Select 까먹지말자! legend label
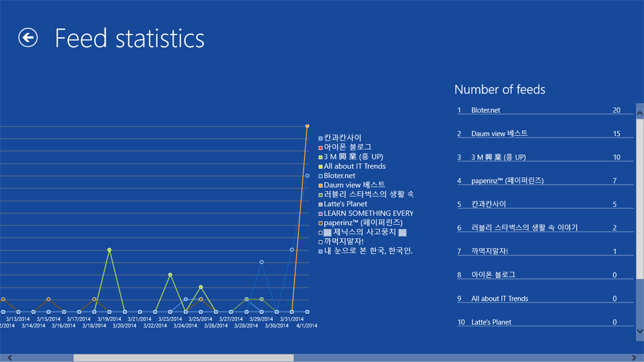The height and width of the screenshot is (362, 644). pos(343,242)
